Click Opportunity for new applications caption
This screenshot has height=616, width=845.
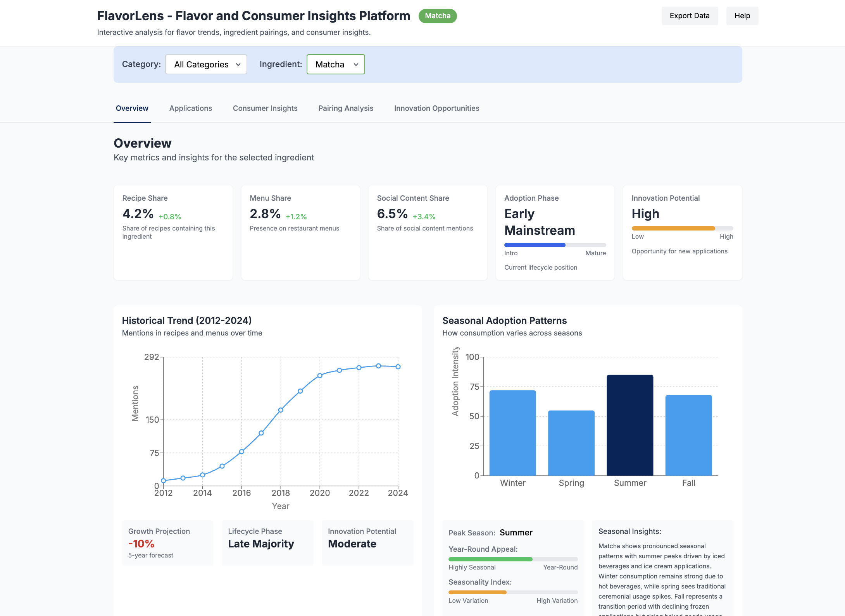679,251
